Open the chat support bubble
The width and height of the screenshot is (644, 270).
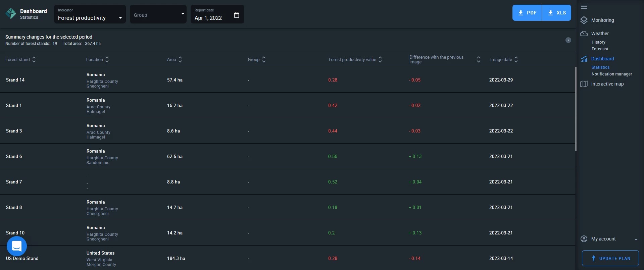click(x=17, y=246)
